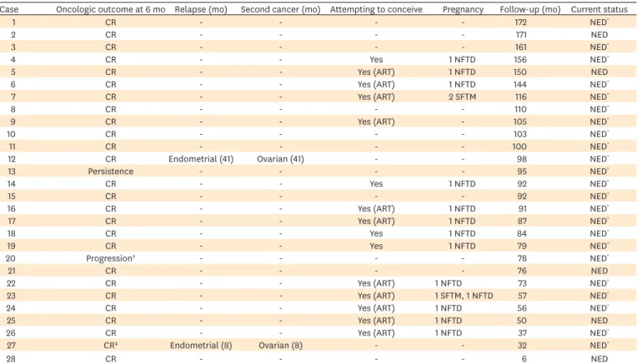Click follow-up value 156 in case 4
This screenshot has height=364, width=642.
(520, 59)
